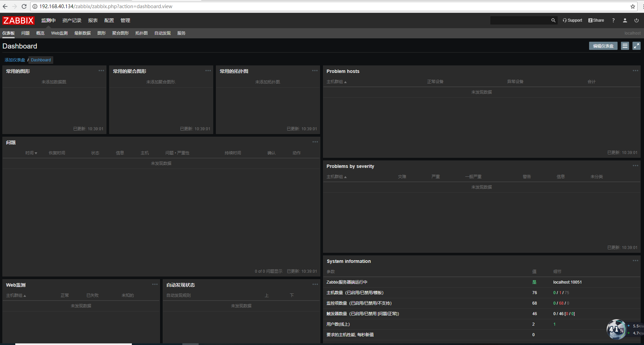Click the 主机数量 value 76
644x345 pixels.
535,293
